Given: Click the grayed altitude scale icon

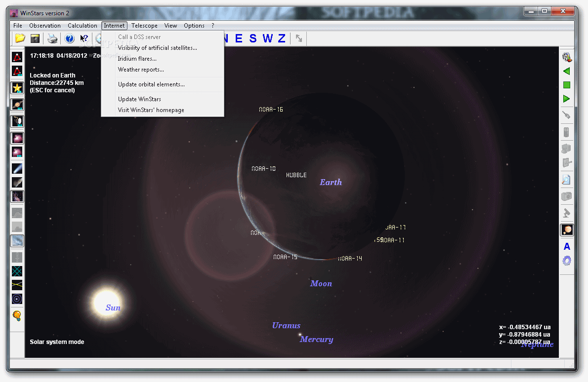Looking at the screenshot, I should point(17,257).
